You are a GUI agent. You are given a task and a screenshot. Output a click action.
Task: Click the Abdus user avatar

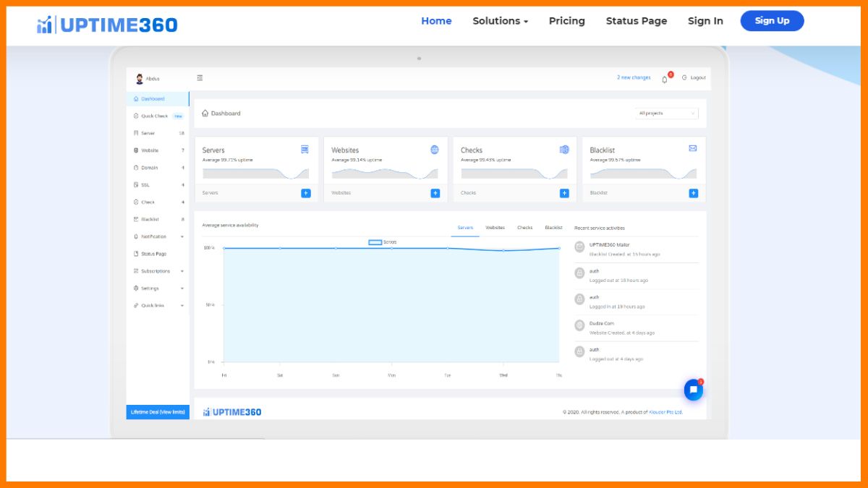click(140, 78)
